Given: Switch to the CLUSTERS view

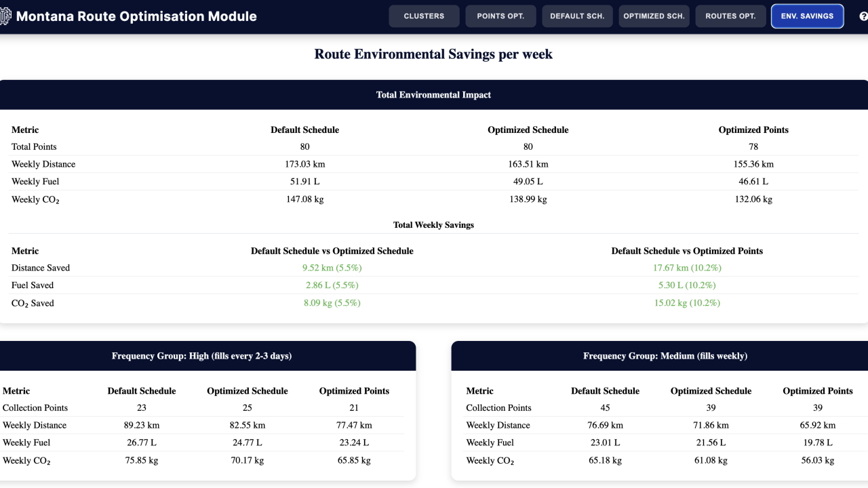Looking at the screenshot, I should point(424,16).
